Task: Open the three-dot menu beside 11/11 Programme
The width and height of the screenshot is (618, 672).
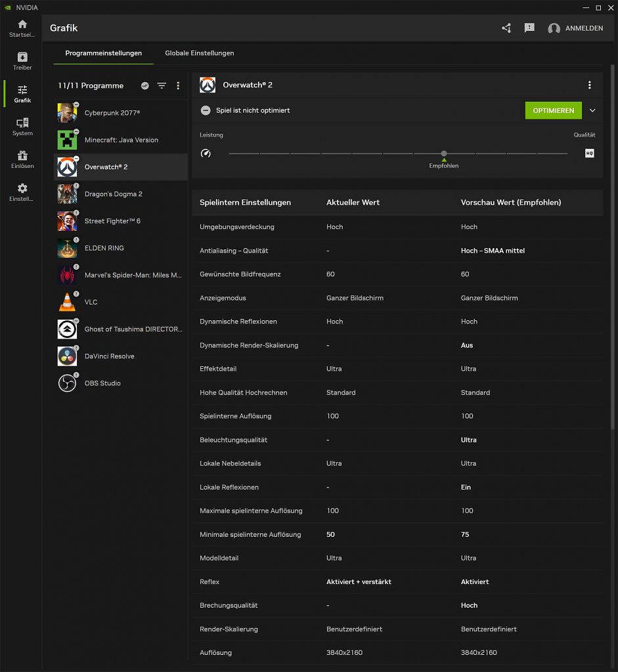Action: (x=178, y=86)
